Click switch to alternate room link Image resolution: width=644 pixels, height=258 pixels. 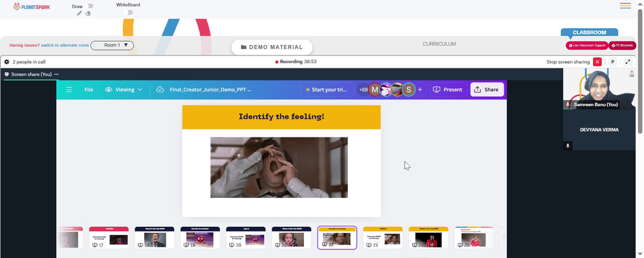65,45
